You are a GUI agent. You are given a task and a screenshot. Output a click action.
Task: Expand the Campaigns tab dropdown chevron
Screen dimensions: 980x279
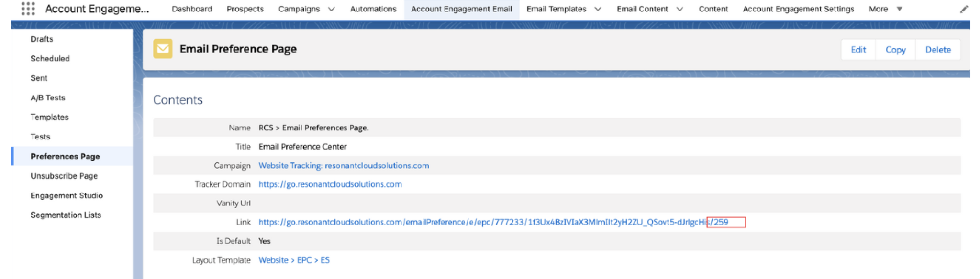(331, 9)
